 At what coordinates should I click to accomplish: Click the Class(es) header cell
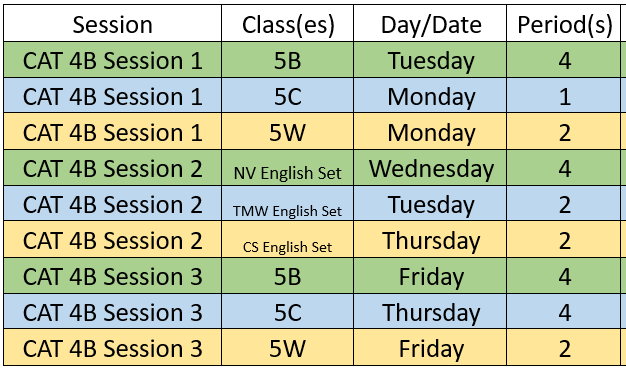pos(287,24)
